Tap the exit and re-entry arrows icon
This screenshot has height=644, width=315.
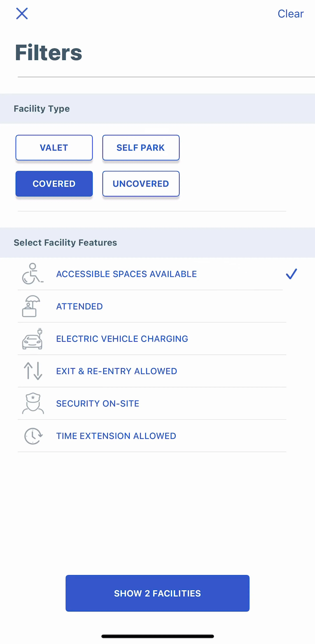pyautogui.click(x=33, y=371)
